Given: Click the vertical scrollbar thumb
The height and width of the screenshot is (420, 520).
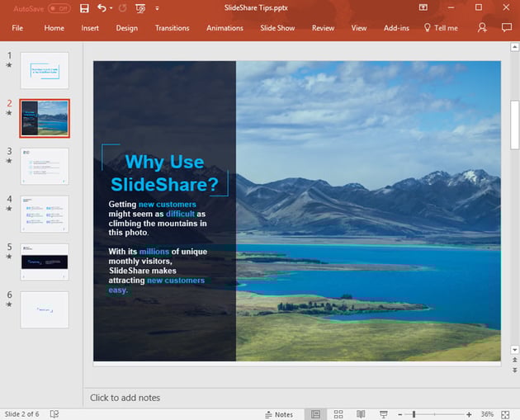Looking at the screenshot, I should 514,125.
